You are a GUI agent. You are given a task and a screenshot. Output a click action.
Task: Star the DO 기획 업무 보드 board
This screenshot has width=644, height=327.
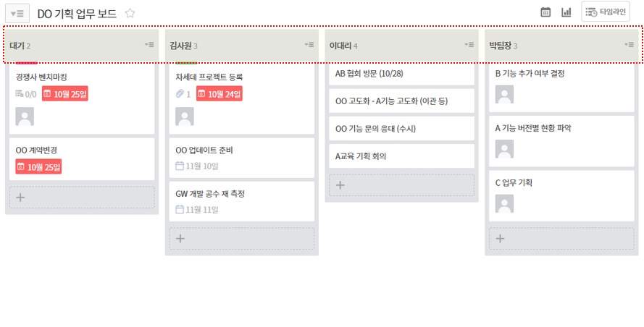coord(130,13)
